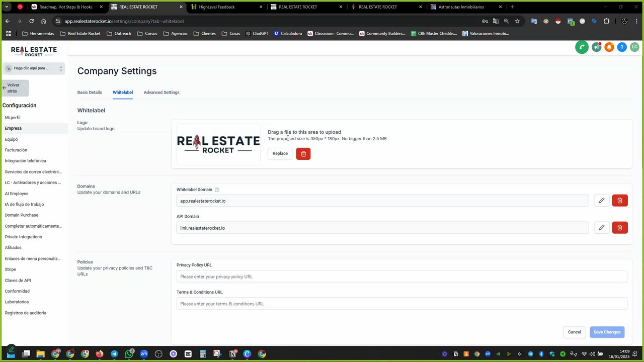Open Private Integrations in the sidebar
The height and width of the screenshot is (362, 644).
(23, 237)
